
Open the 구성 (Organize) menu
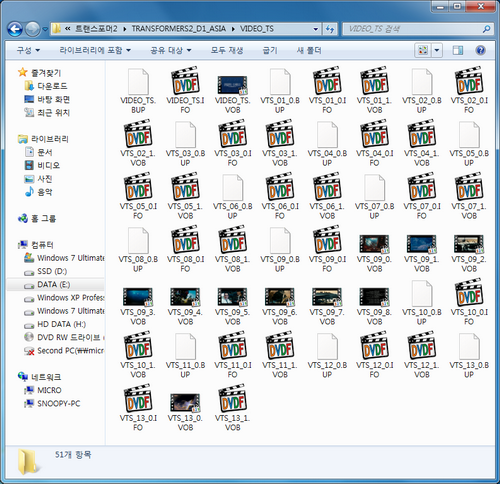coord(28,50)
